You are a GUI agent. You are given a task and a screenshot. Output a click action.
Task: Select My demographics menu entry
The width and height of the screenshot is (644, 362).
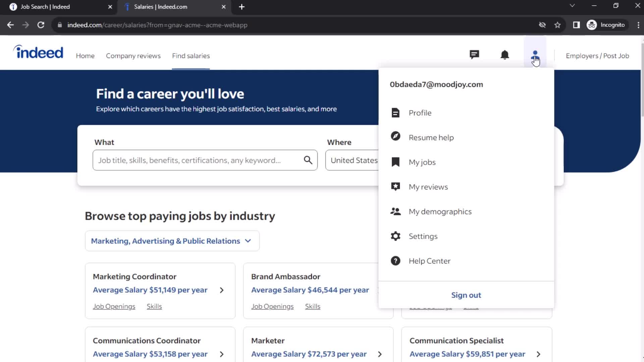click(440, 211)
